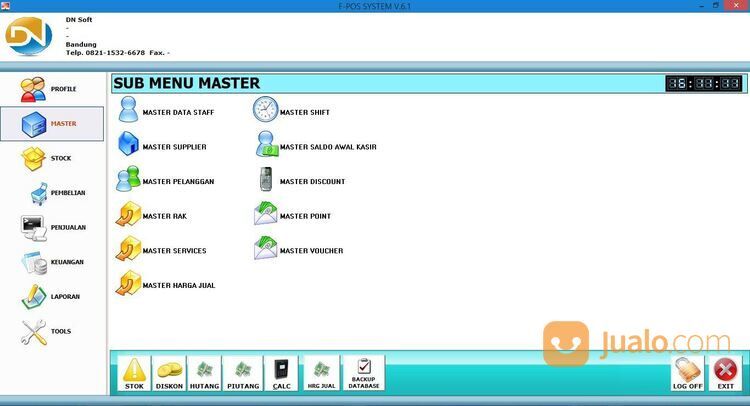The width and height of the screenshot is (750, 406).
Task: Click the digital clock display
Action: 704,84
